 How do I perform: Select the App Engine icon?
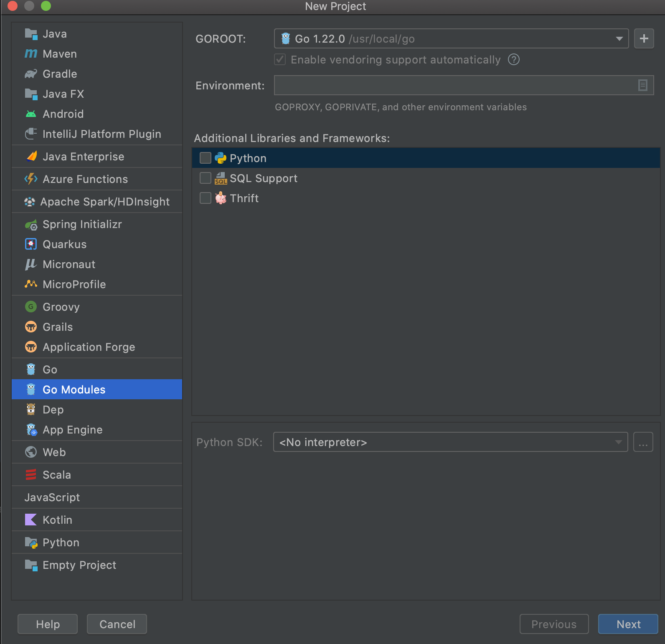coord(32,430)
